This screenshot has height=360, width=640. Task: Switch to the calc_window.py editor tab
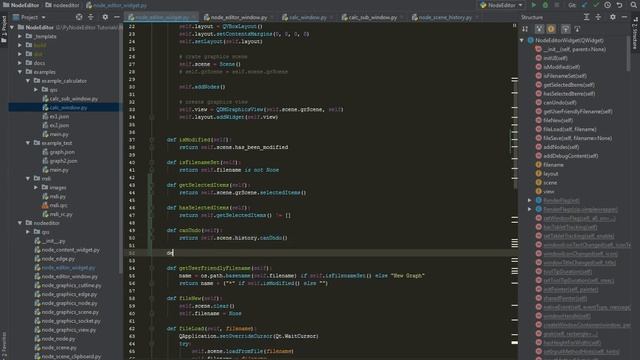coord(308,17)
